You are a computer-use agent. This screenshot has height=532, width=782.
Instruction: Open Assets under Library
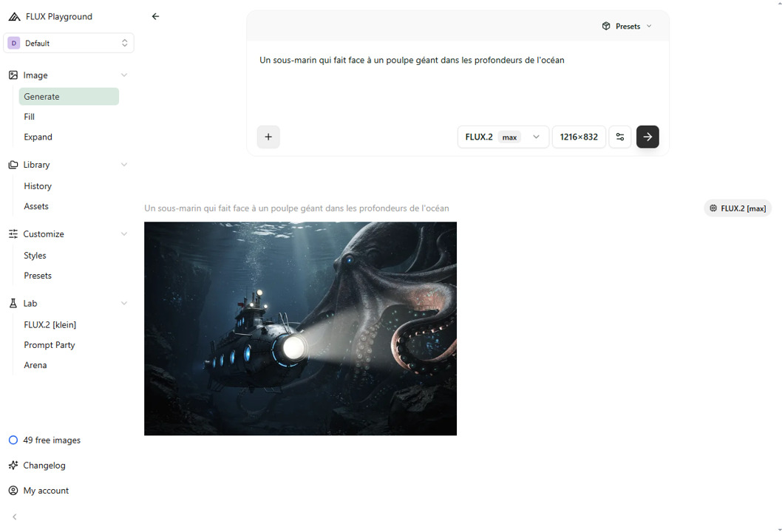pos(36,206)
